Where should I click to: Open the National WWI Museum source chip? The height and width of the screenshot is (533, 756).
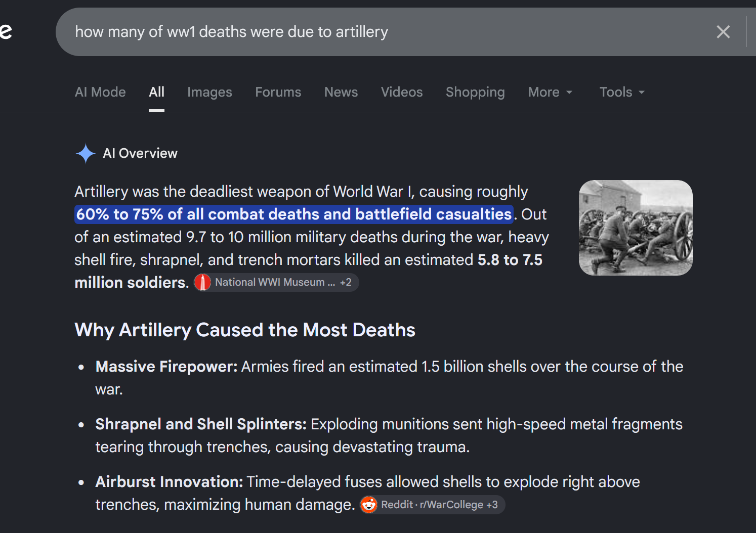(276, 282)
